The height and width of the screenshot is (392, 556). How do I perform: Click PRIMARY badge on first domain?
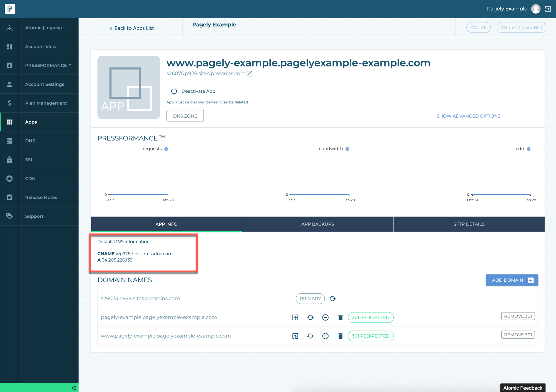pos(310,299)
